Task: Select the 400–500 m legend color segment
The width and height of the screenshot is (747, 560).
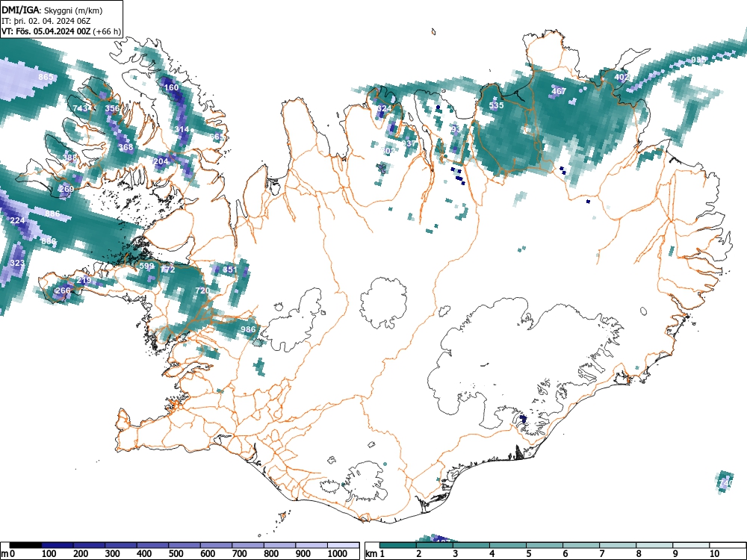Action: [153, 545]
